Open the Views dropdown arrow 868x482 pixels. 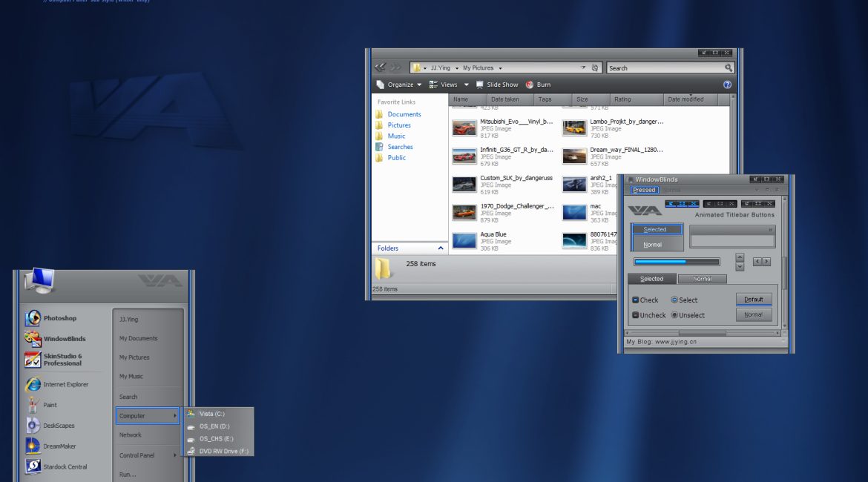click(x=466, y=85)
